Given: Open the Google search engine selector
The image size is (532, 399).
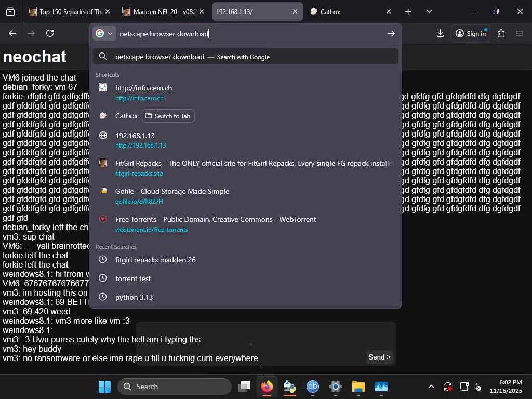Looking at the screenshot, I should [x=104, y=34].
